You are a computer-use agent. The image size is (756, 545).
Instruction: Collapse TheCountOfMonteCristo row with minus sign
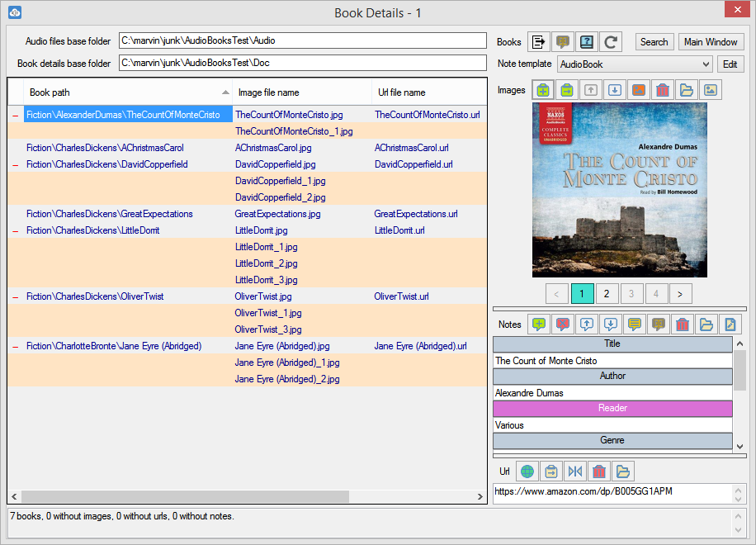(16, 116)
